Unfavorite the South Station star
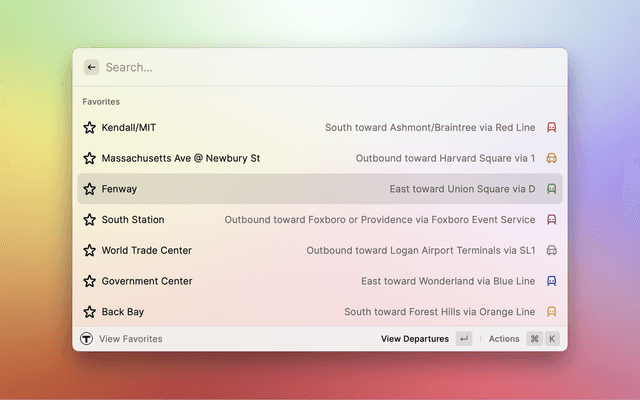 click(89, 220)
